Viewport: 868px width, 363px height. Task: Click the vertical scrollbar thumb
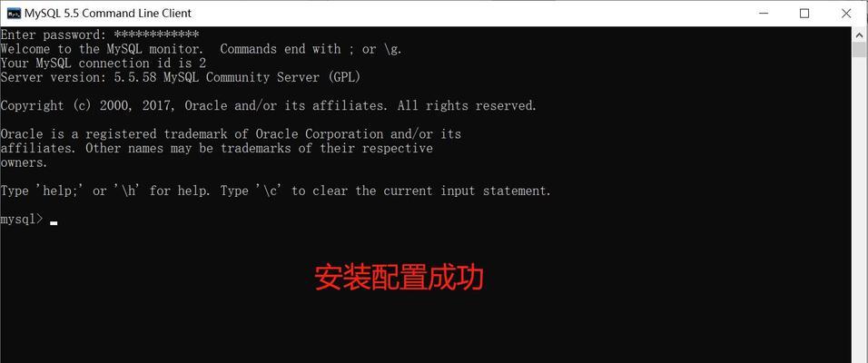point(859,49)
